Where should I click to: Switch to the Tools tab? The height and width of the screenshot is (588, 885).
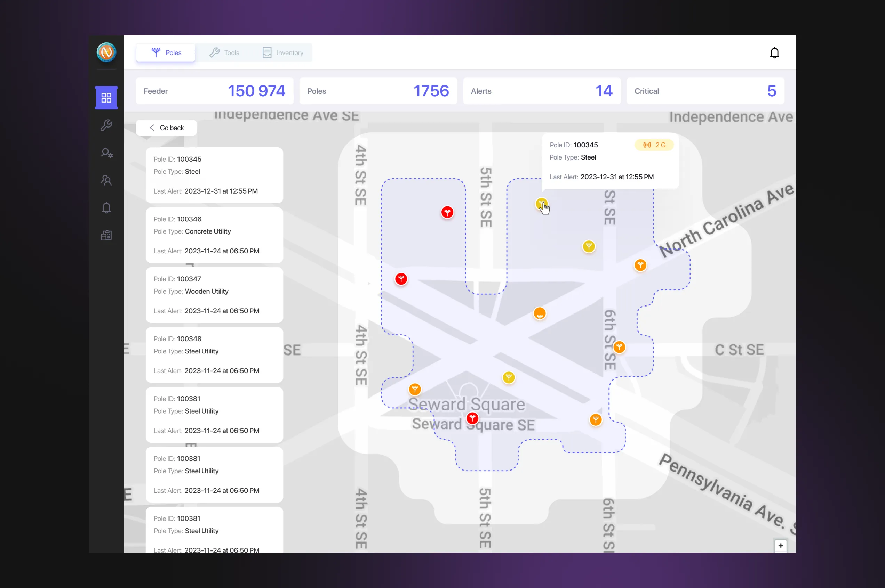[x=224, y=53]
